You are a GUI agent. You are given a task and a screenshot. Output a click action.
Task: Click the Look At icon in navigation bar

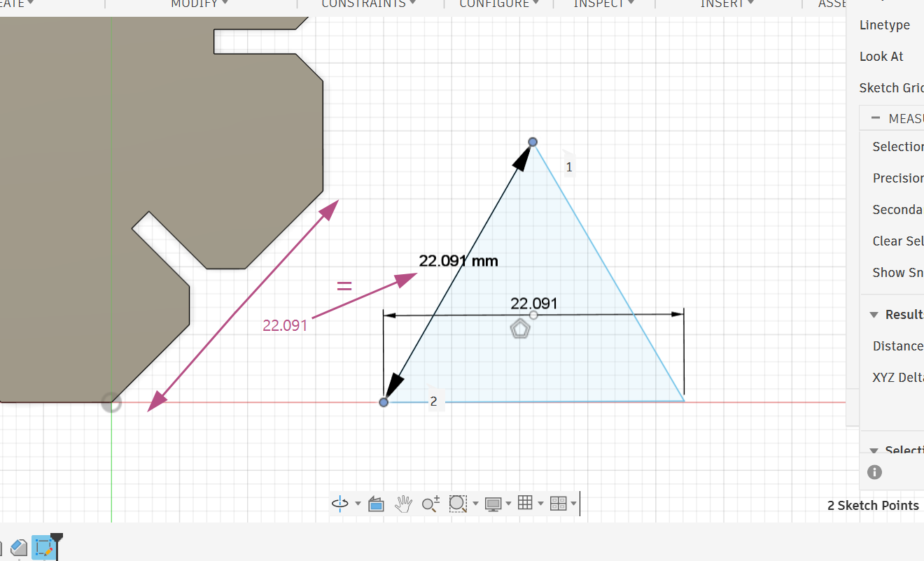[376, 504]
